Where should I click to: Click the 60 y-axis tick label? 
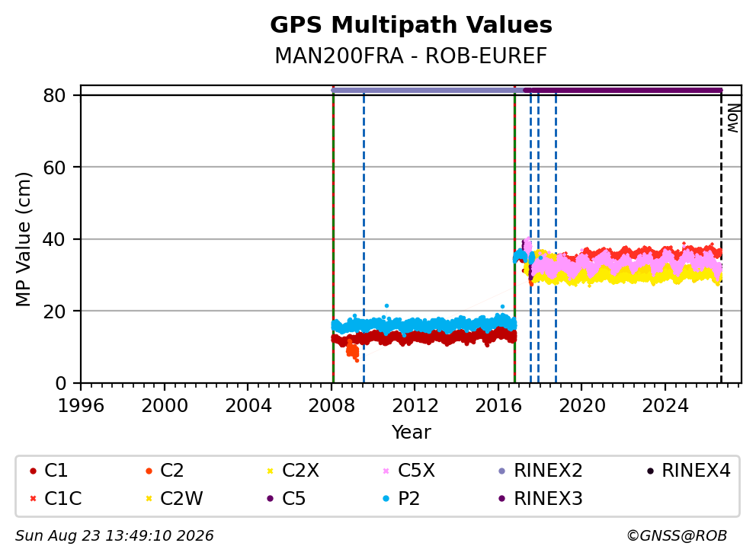point(54,168)
